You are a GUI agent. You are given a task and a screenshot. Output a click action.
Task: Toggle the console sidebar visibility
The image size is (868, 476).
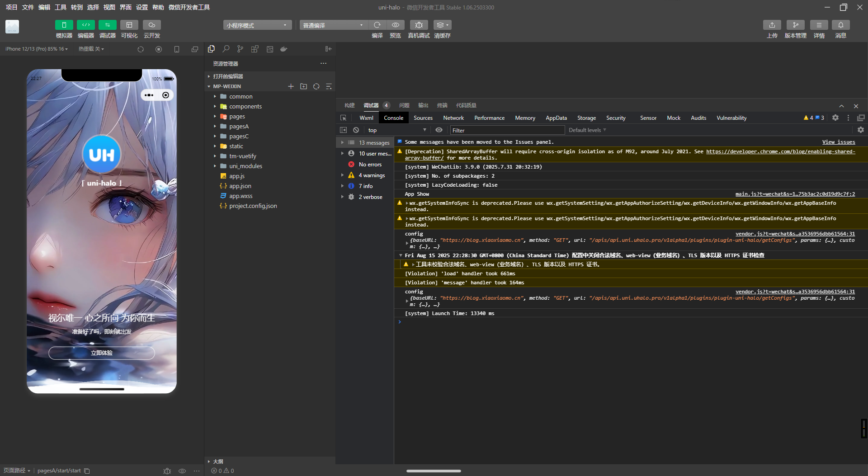tap(344, 130)
